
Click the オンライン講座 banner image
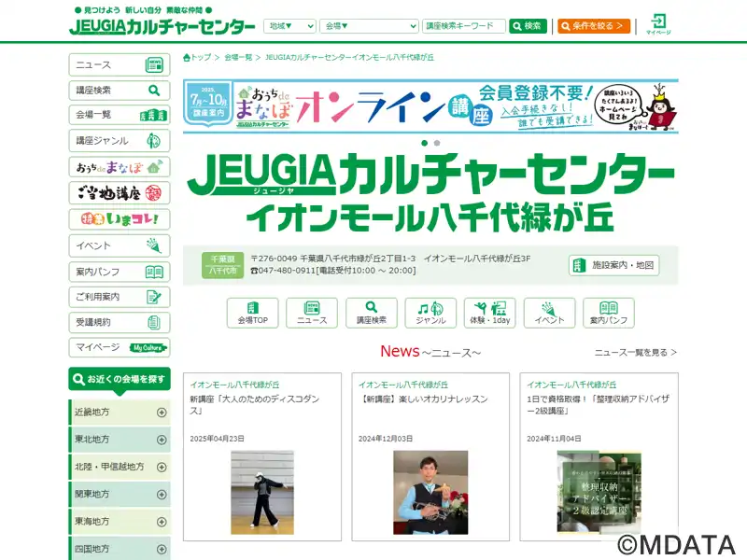pyautogui.click(x=430, y=106)
